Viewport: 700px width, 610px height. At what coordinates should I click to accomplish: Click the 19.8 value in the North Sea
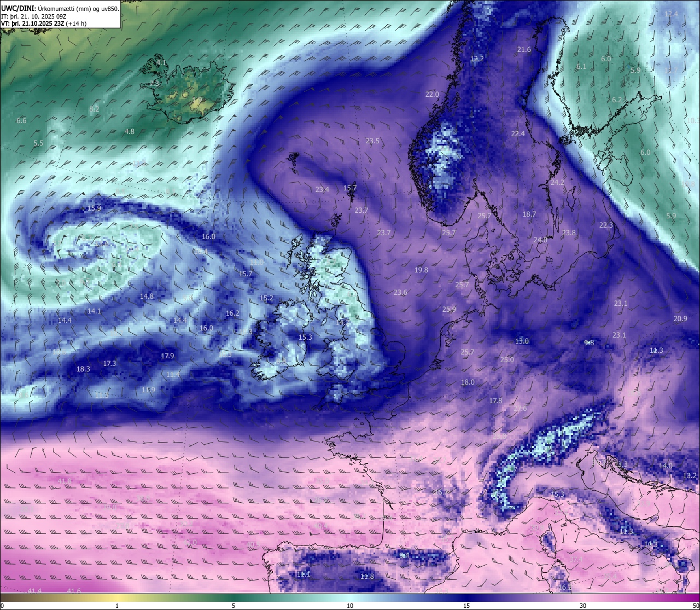(421, 270)
